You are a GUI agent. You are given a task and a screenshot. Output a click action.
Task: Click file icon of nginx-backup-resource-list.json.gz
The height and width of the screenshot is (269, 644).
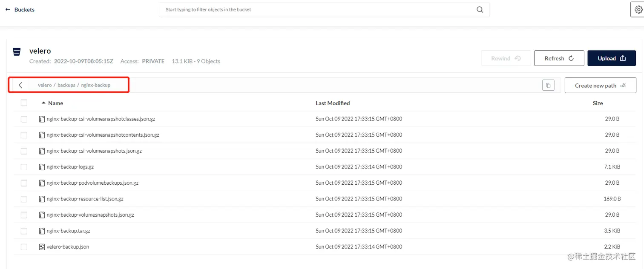coord(42,199)
